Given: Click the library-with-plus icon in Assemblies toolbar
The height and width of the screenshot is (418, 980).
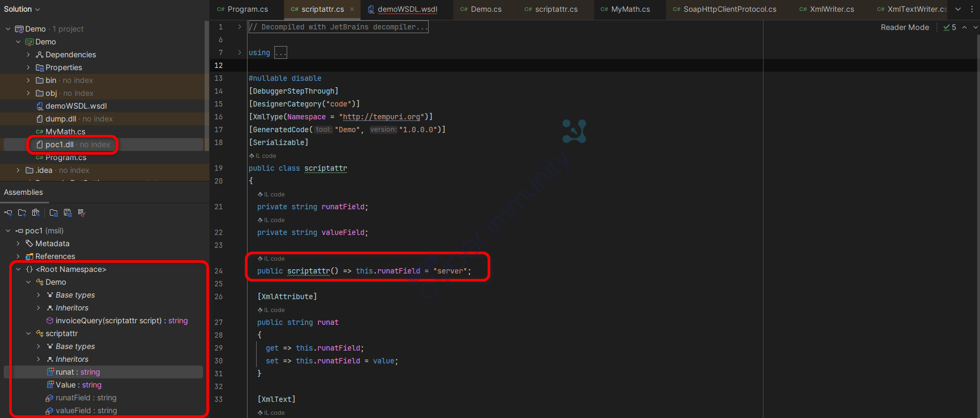Looking at the screenshot, I should [x=36, y=212].
